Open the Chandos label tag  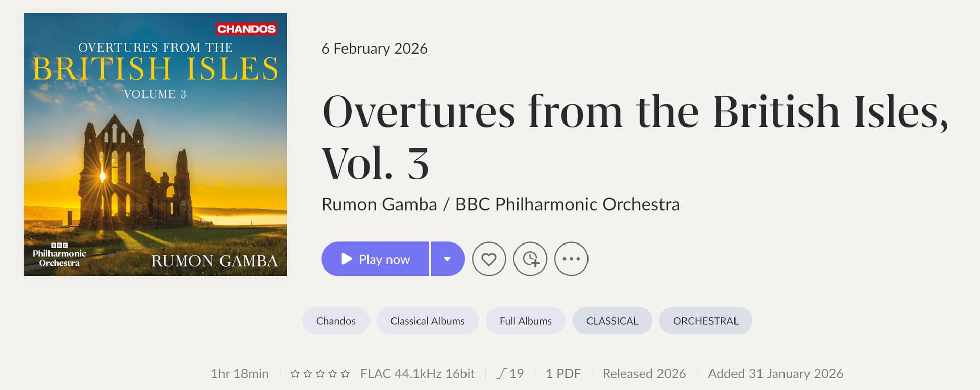tap(336, 321)
